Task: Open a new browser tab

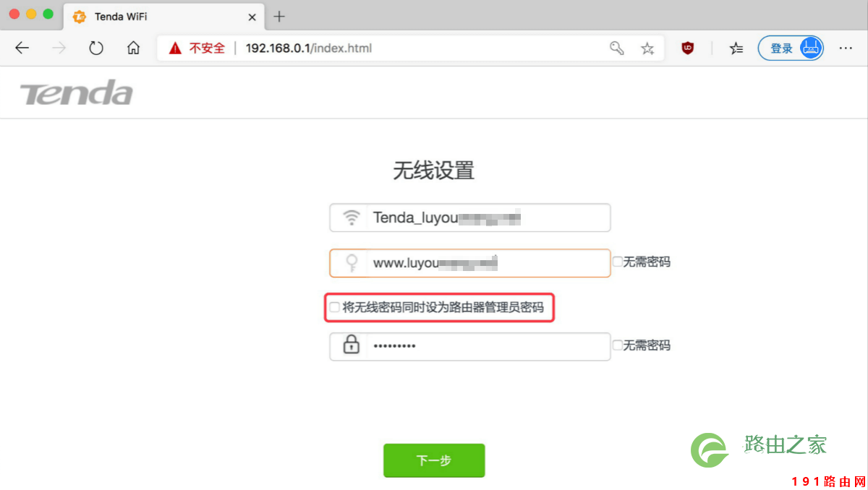Action: pos(279,17)
